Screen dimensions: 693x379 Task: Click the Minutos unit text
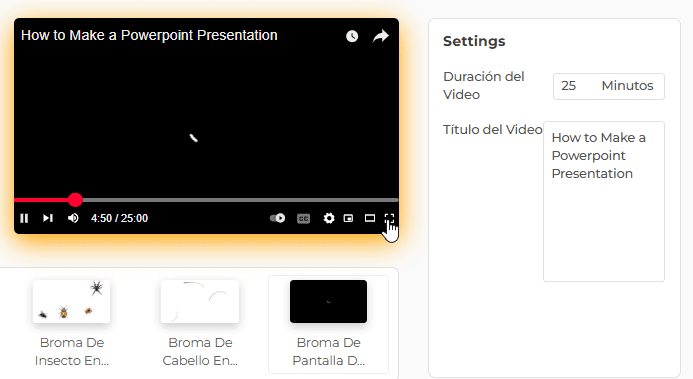click(627, 86)
